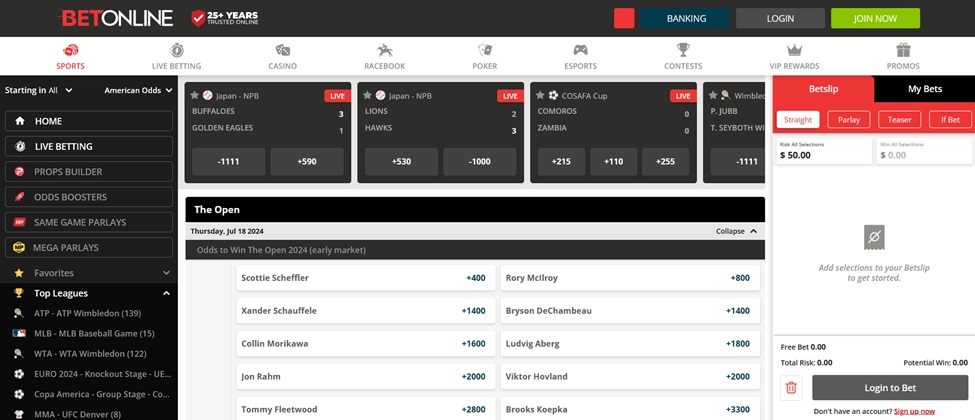This screenshot has height=420, width=975.
Task: Open the Esports gamepad icon
Action: point(580,50)
